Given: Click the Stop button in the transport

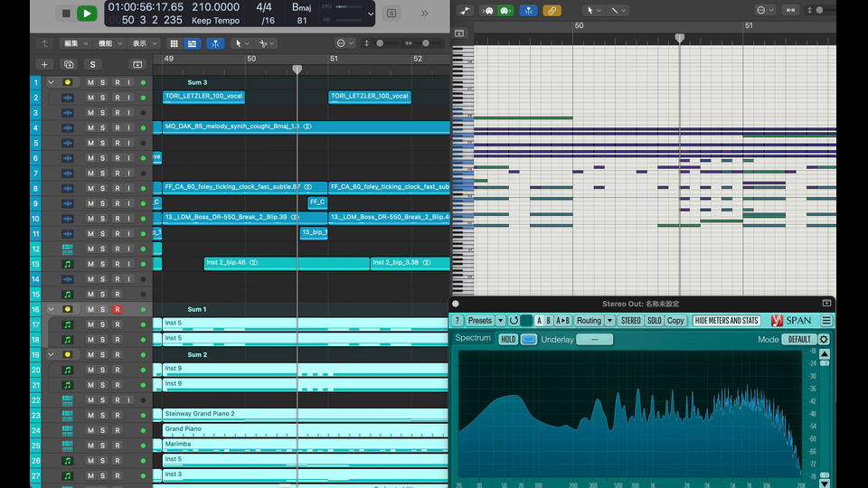Looking at the screenshot, I should tap(65, 13).
